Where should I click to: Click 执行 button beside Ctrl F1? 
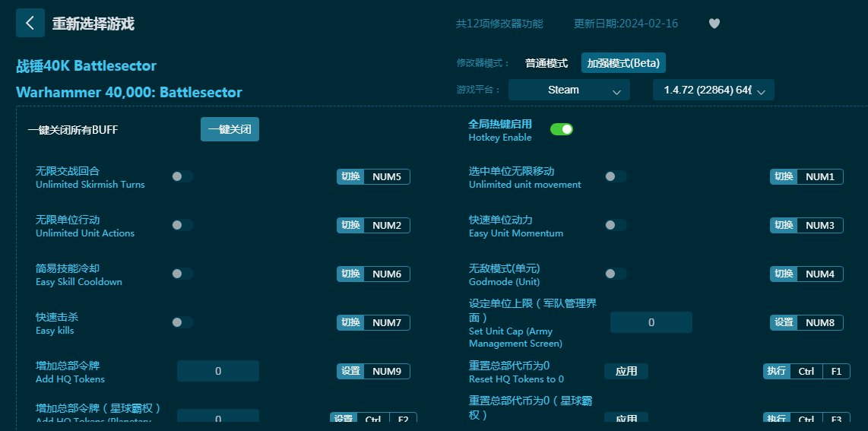coord(777,371)
